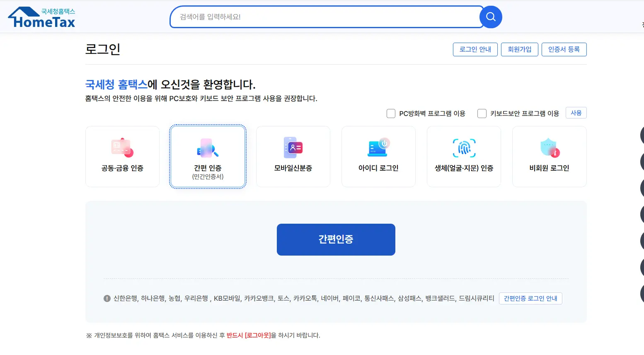
Task: Click the 로그인 page title
Action: click(x=103, y=49)
